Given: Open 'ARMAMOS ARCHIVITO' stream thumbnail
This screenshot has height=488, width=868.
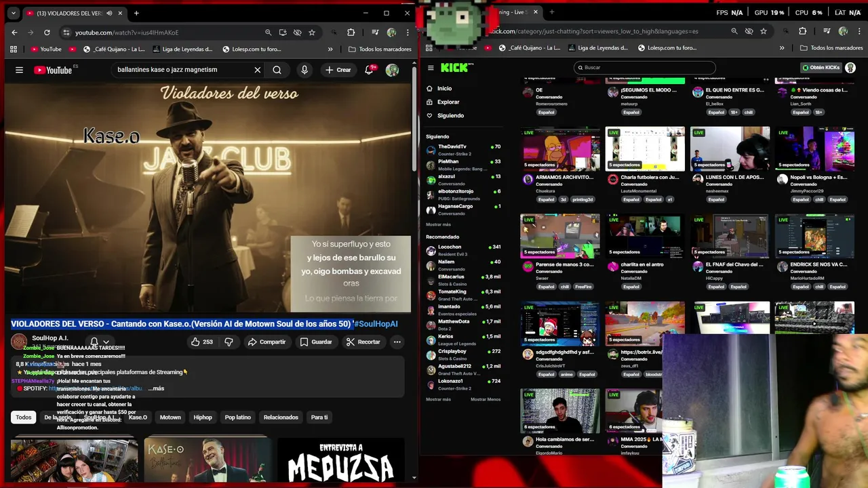Looking at the screenshot, I should 559,149.
